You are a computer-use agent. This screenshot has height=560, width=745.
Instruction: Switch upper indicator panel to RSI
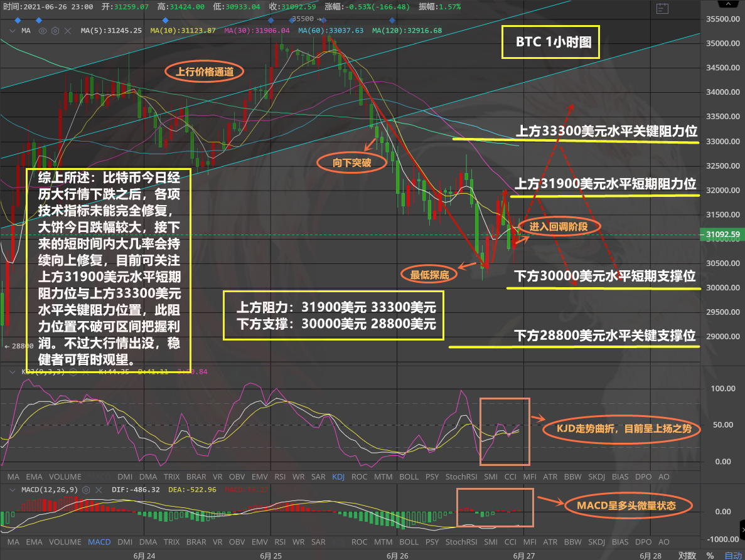coord(280,477)
